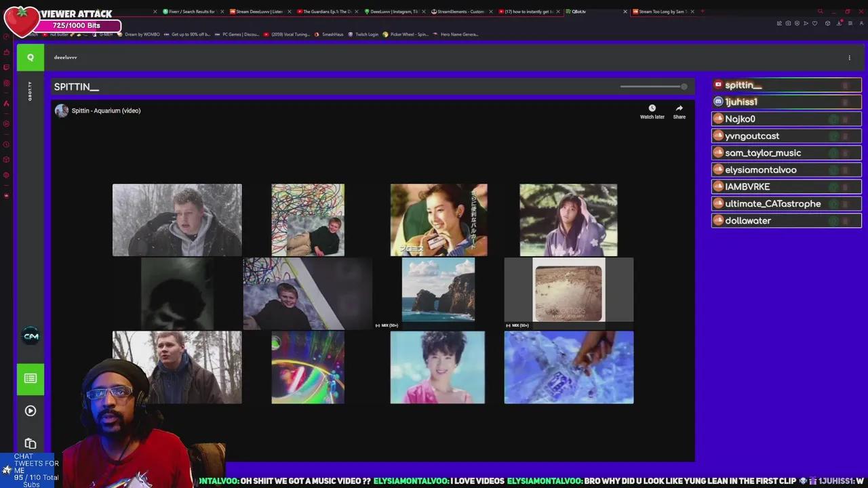Click SoundCloud icon beside Najko0

click(x=718, y=119)
